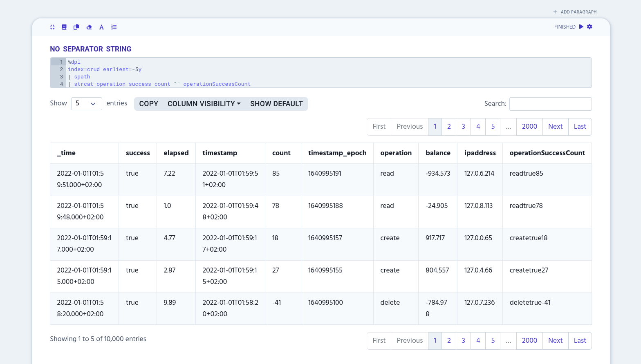Click the COPY button

148,104
